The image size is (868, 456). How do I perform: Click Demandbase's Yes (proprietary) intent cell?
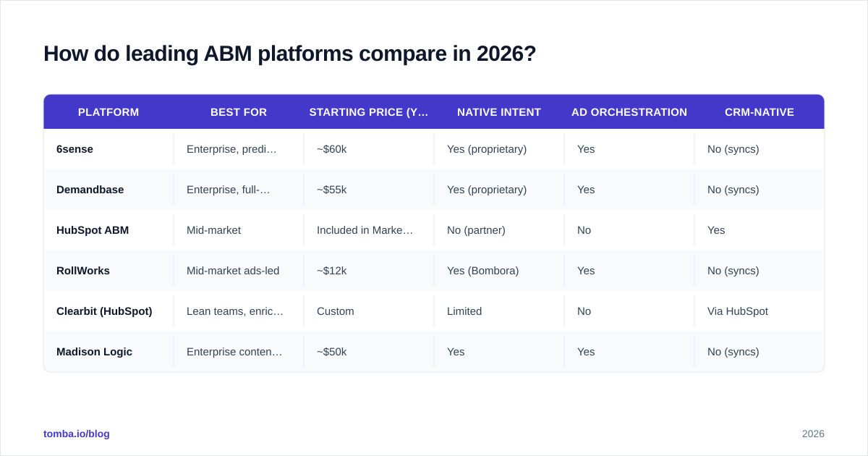click(499, 190)
